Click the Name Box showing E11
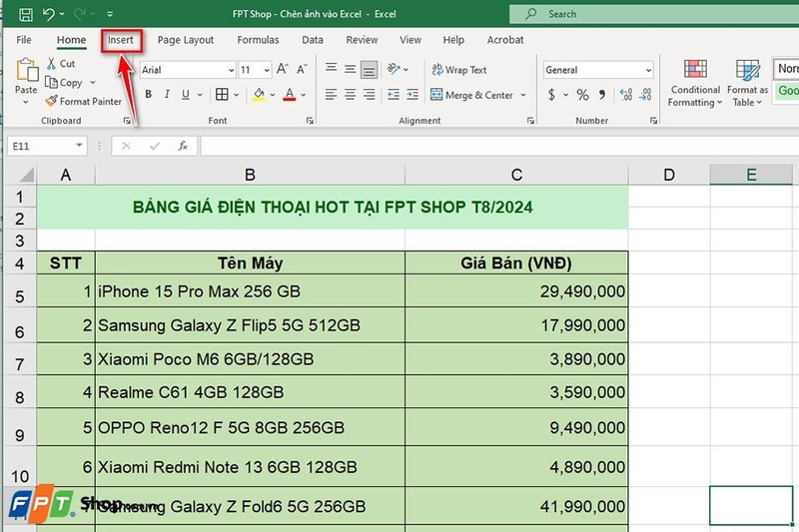Screen dimensions: 799x532 tap(46, 146)
